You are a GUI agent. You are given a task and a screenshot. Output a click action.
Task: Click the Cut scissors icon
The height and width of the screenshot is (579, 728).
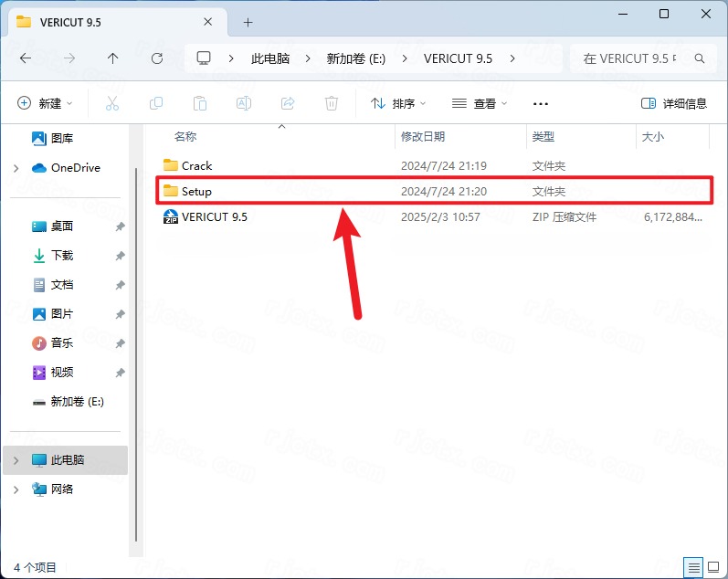coord(111,103)
